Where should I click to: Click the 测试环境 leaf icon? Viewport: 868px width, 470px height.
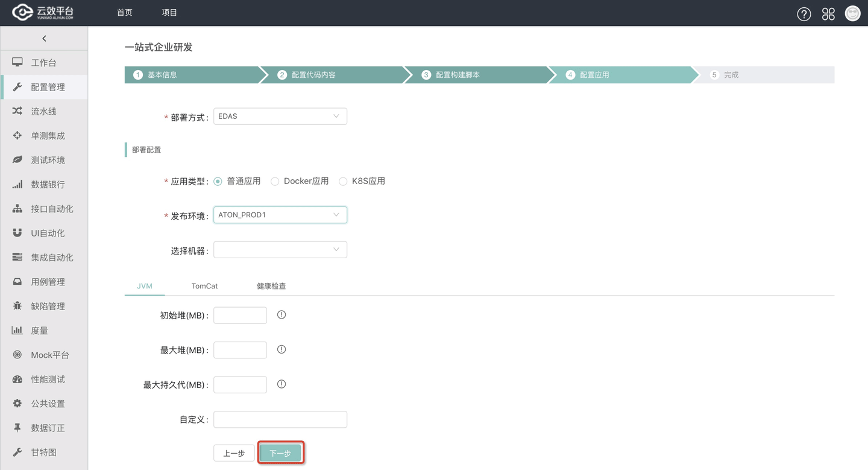point(17,160)
